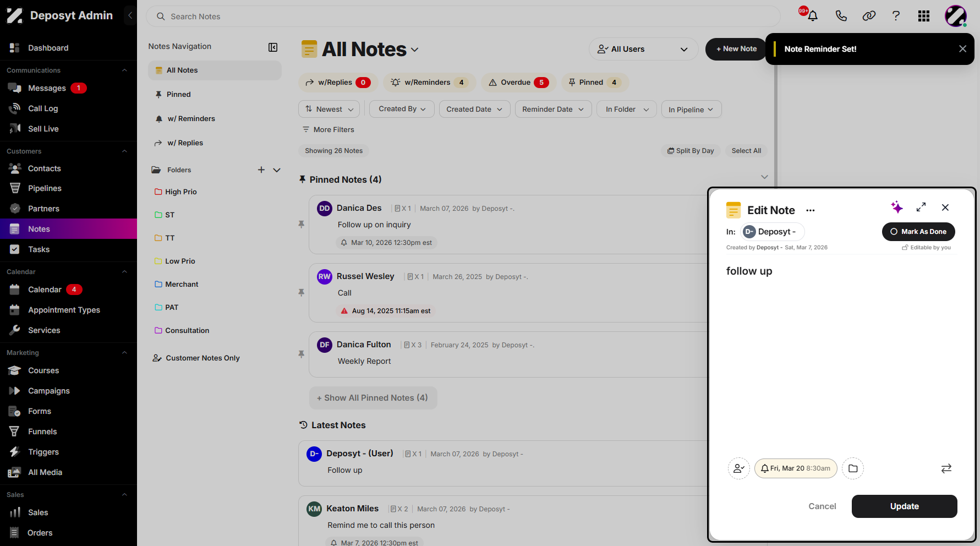980x546 pixels.
Task: Assign user icon in Edit Note footer
Action: (738, 468)
